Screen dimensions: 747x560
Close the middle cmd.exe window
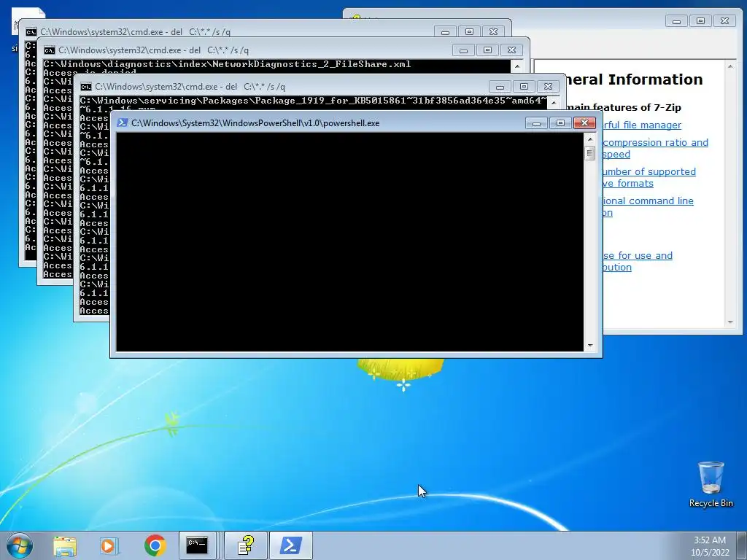511,50
